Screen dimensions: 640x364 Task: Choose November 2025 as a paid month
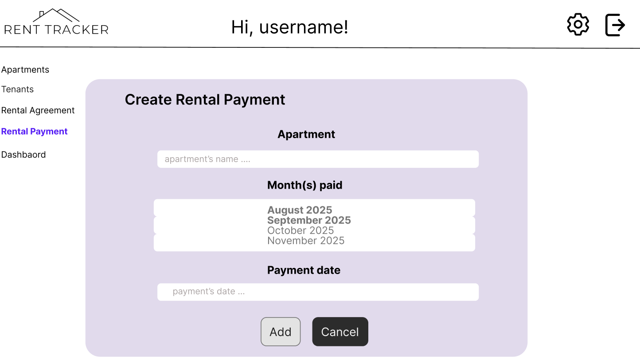pos(306,240)
